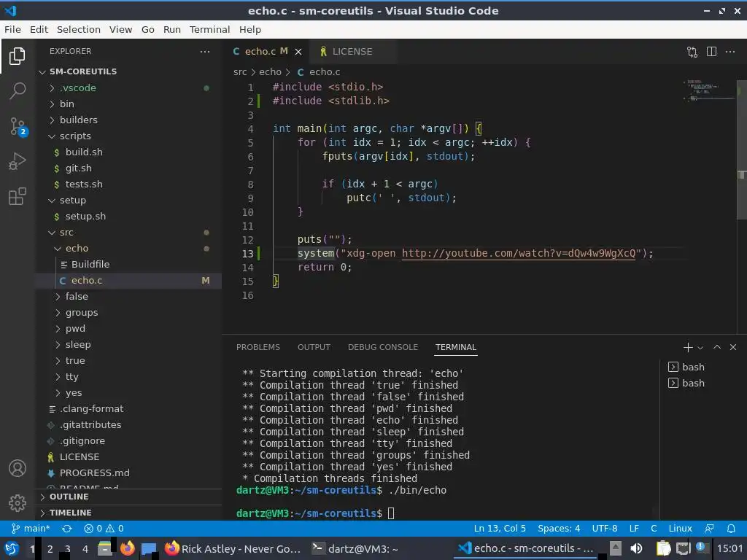The width and height of the screenshot is (747, 560).
Task: Close the terminal panel
Action: pyautogui.click(x=733, y=347)
